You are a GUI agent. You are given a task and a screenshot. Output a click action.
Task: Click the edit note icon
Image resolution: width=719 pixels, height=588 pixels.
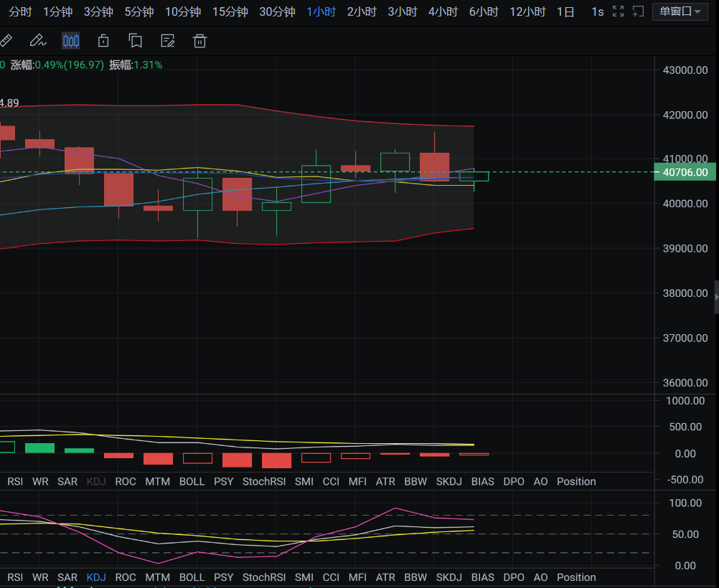(x=168, y=41)
